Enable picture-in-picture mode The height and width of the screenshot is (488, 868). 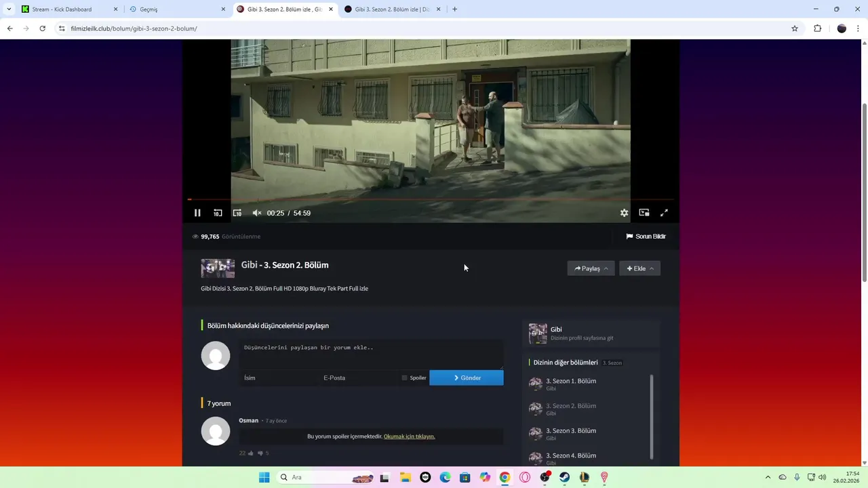click(644, 213)
